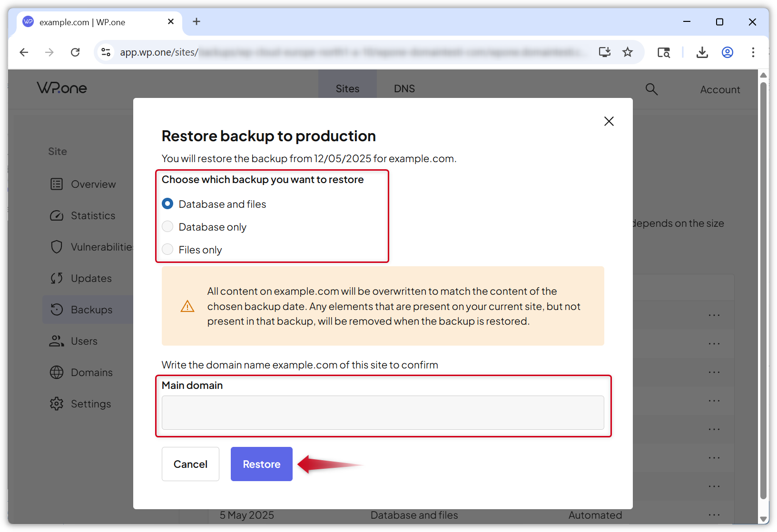The image size is (777, 532).
Task: Open the Overview section in the sidebar
Action: click(x=57, y=184)
